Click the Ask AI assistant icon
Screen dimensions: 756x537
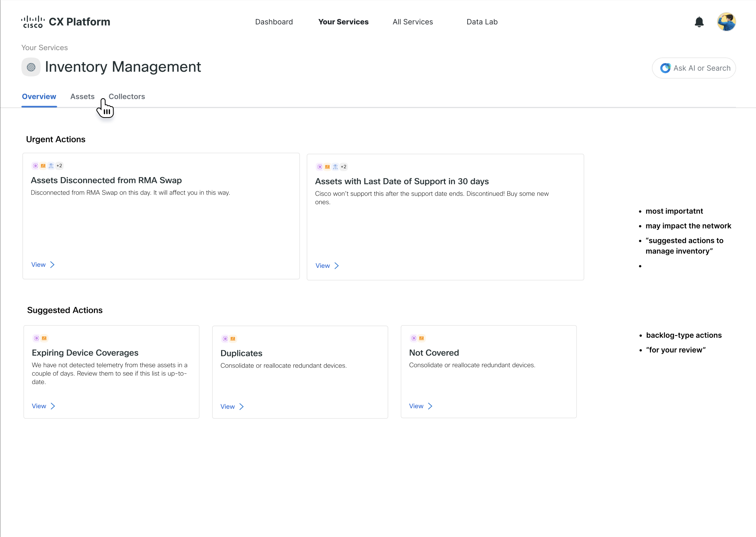[665, 68]
